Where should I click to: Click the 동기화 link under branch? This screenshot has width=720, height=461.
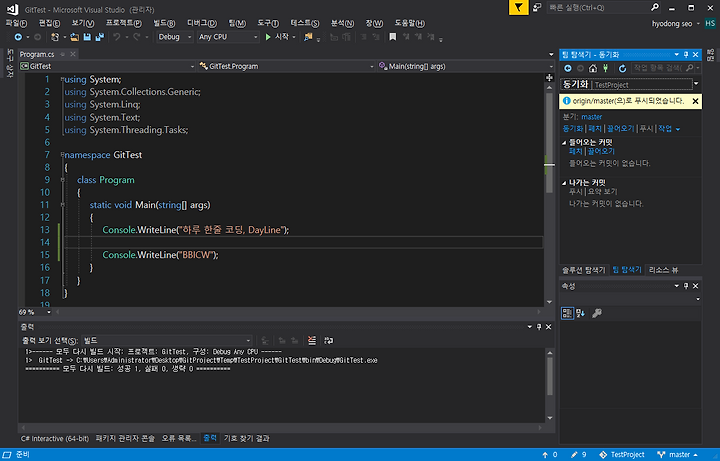click(573, 129)
